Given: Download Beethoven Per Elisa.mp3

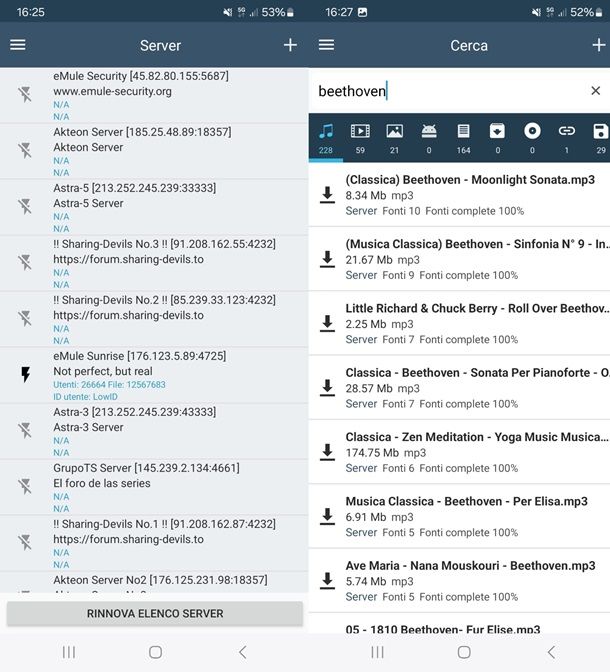Looking at the screenshot, I should coord(328,516).
